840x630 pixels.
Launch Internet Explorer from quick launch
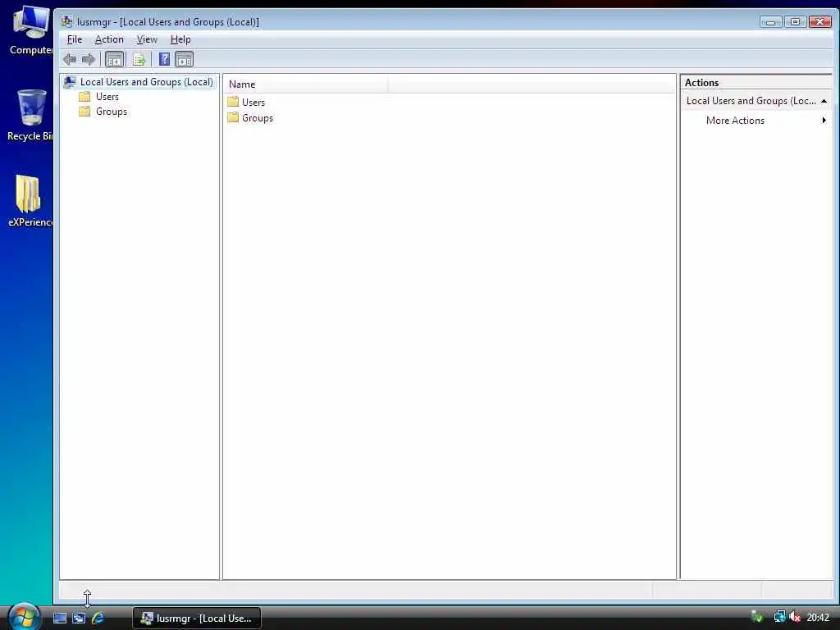98,619
